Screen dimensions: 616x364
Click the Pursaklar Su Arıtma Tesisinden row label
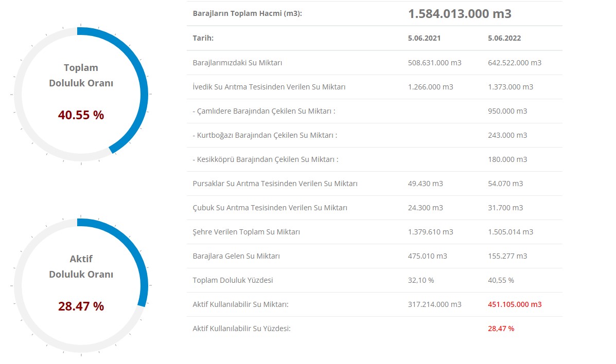[x=275, y=184]
